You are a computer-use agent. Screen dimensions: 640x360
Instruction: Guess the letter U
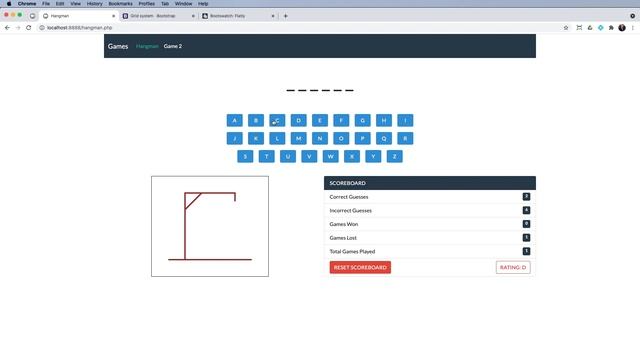click(x=288, y=156)
